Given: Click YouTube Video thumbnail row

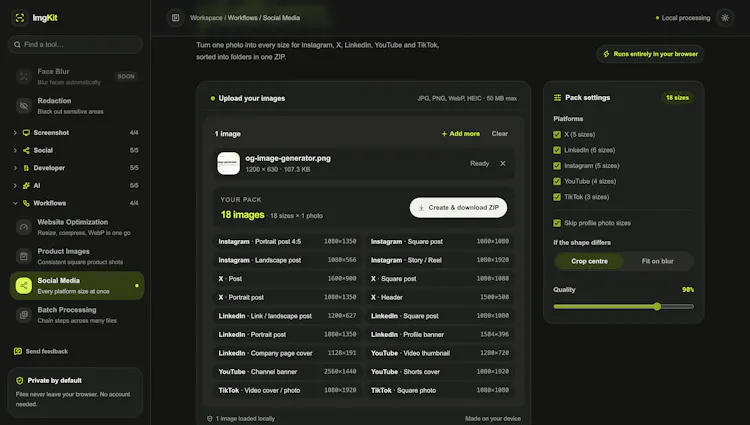Looking at the screenshot, I should coord(440,353).
